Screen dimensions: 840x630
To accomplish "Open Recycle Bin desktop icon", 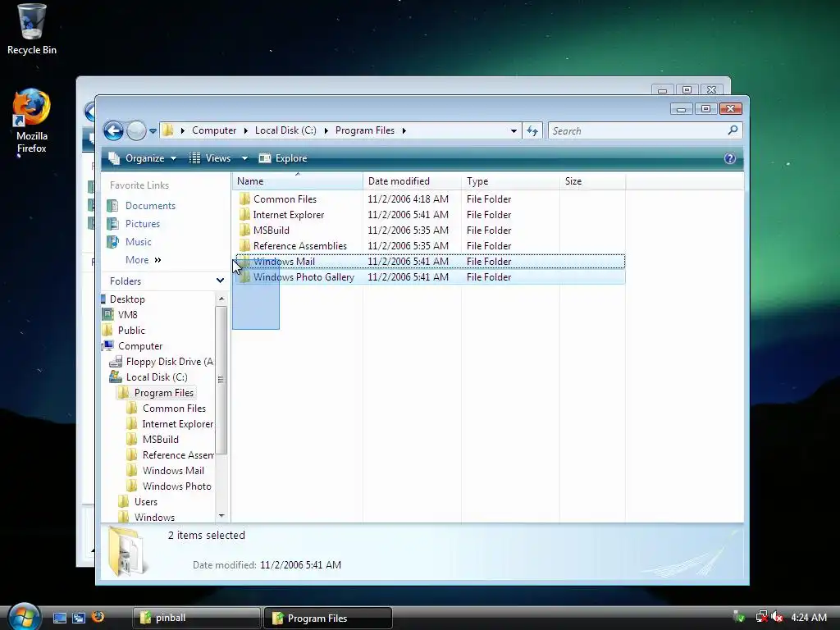I will pos(32,30).
